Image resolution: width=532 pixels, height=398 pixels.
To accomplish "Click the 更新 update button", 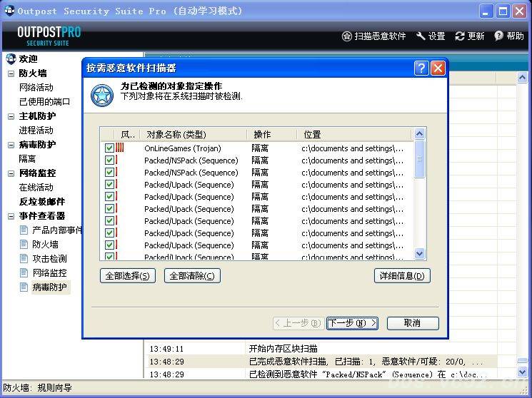I will click(470, 36).
